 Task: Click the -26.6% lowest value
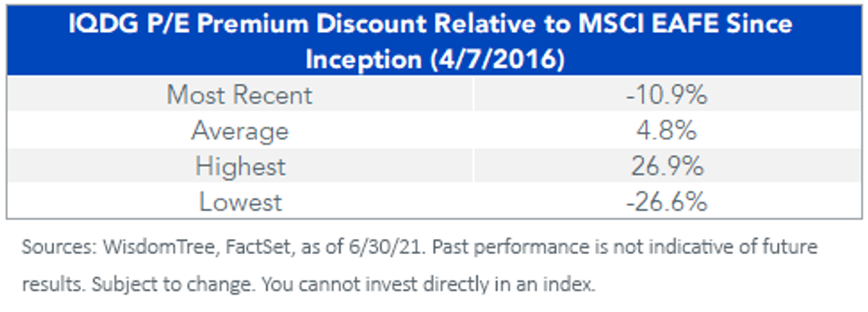666,202
